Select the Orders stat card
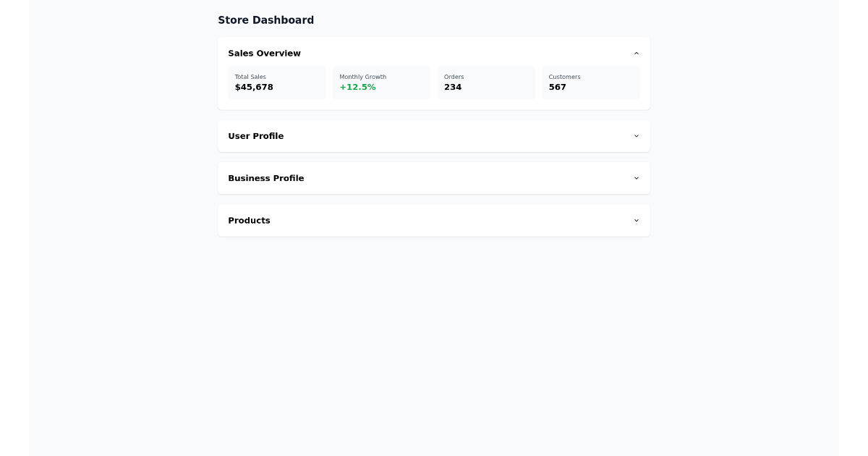The width and height of the screenshot is (868, 456). (486, 83)
